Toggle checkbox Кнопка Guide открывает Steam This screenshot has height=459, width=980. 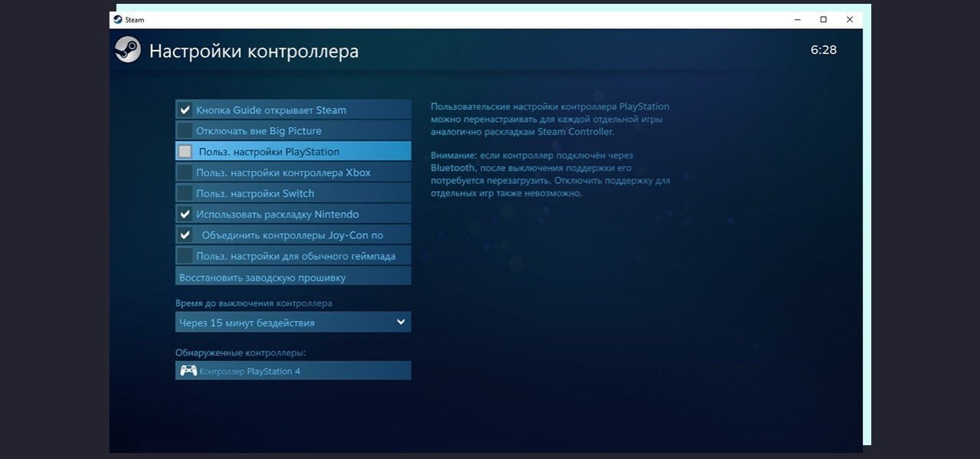185,110
